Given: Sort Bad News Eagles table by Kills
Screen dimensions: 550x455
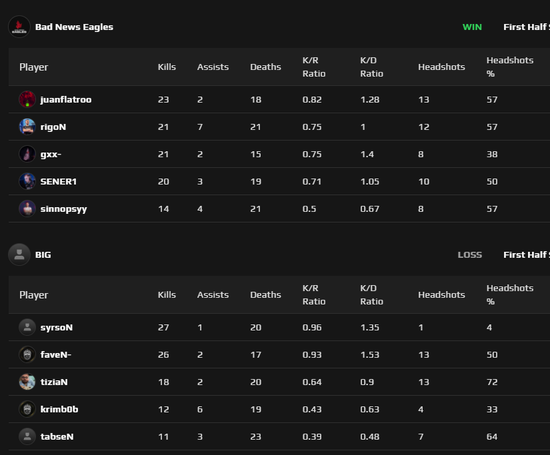Looking at the screenshot, I should click(167, 67).
